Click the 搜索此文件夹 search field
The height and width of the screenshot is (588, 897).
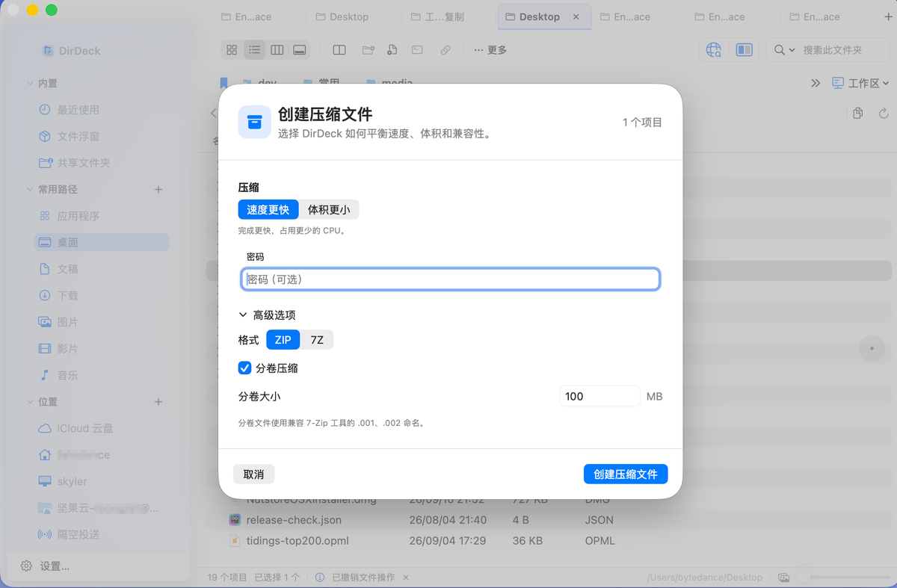pos(832,50)
